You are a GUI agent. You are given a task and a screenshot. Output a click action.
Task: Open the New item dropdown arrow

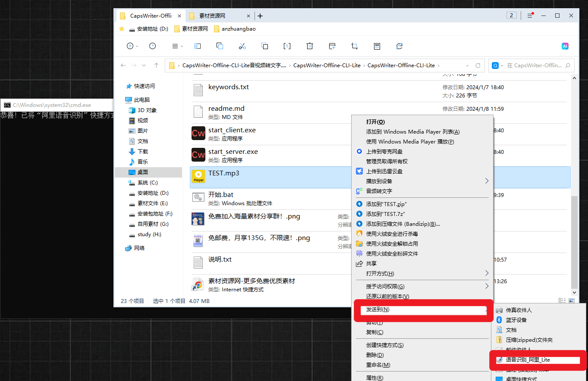tap(137, 46)
